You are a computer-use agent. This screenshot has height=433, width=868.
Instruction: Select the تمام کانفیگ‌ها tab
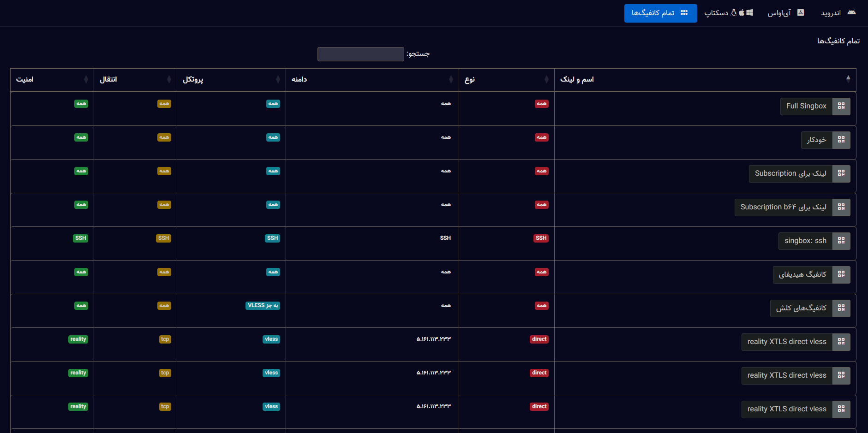click(660, 13)
